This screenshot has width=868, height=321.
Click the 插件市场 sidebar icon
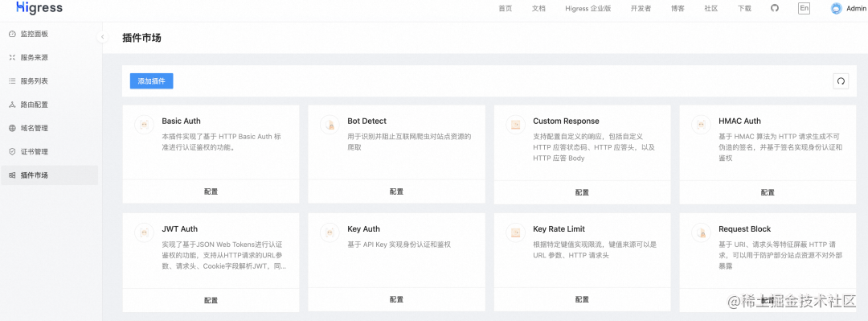[12, 175]
